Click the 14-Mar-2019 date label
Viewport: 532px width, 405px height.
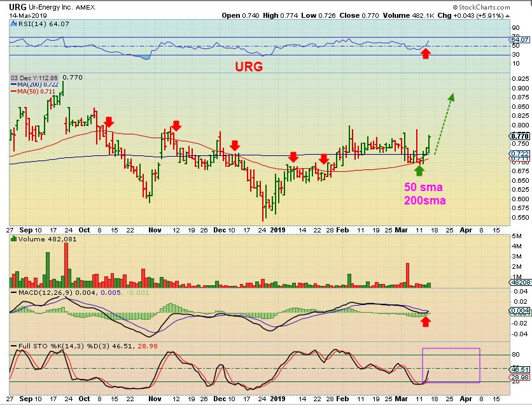pos(28,16)
